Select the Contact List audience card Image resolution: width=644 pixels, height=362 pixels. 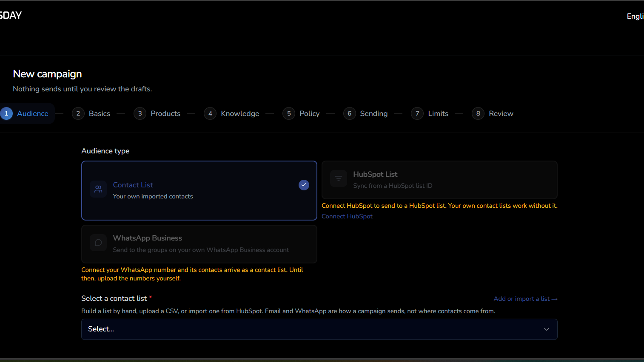tap(199, 190)
